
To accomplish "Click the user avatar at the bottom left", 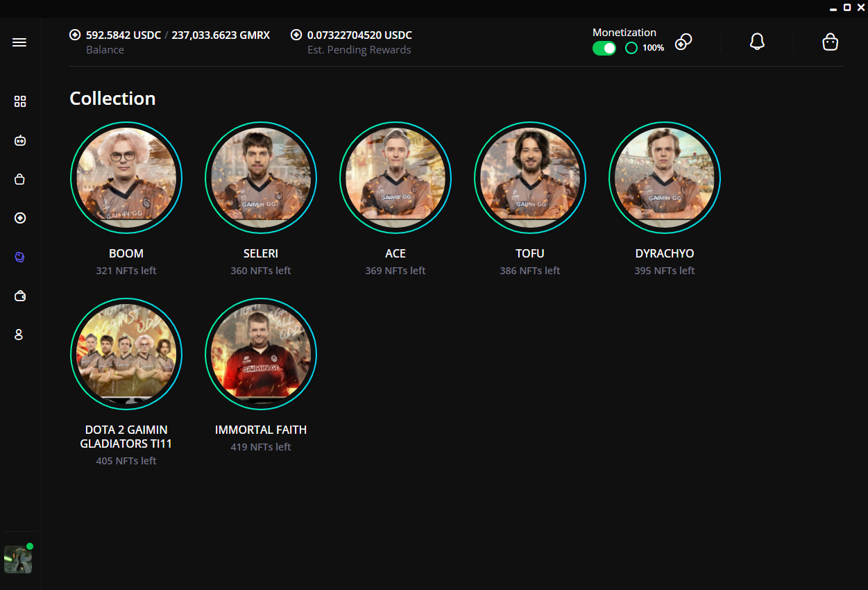I will pos(18,559).
